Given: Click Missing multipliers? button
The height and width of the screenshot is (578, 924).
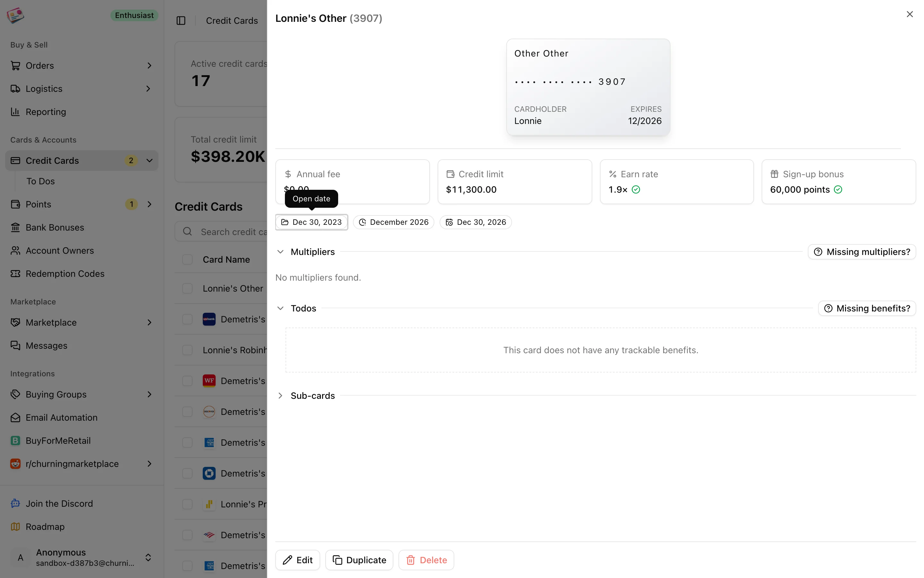Looking at the screenshot, I should (862, 251).
